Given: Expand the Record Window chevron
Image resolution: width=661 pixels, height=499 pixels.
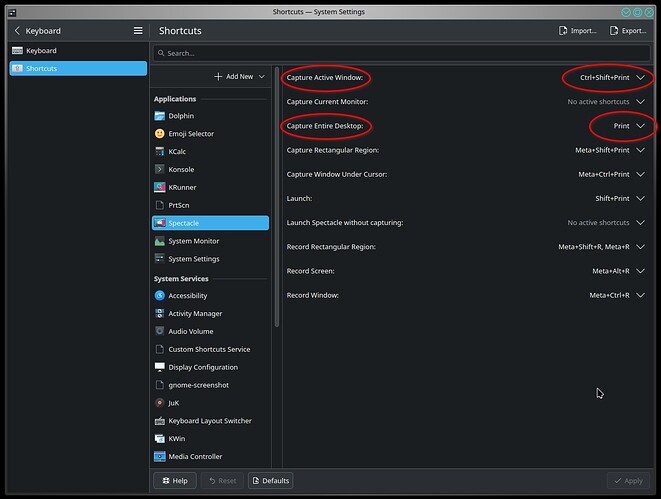Looking at the screenshot, I should (x=640, y=295).
